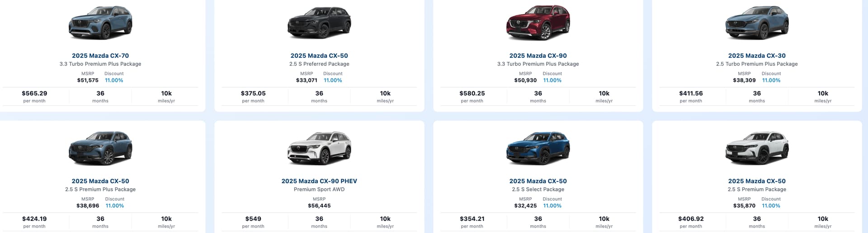Click the white CX-90 PHEV car image
This screenshot has height=233, width=868.
pos(319,149)
